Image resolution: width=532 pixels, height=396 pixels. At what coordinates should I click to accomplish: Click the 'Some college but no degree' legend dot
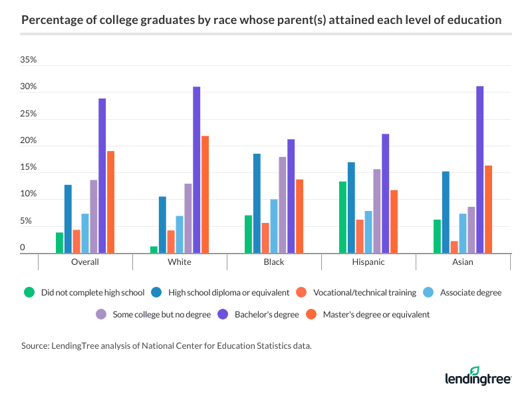(x=102, y=314)
